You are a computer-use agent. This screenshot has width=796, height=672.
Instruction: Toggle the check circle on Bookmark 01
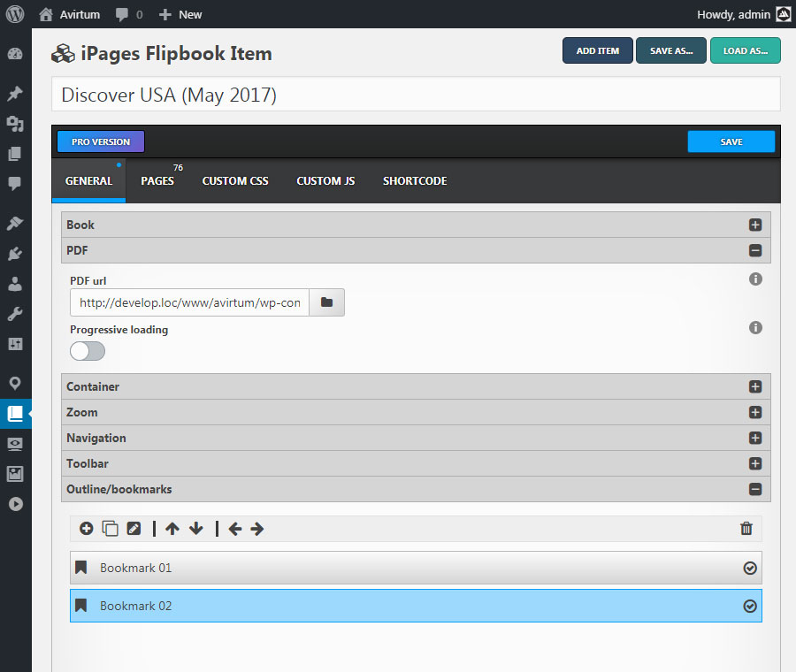750,568
